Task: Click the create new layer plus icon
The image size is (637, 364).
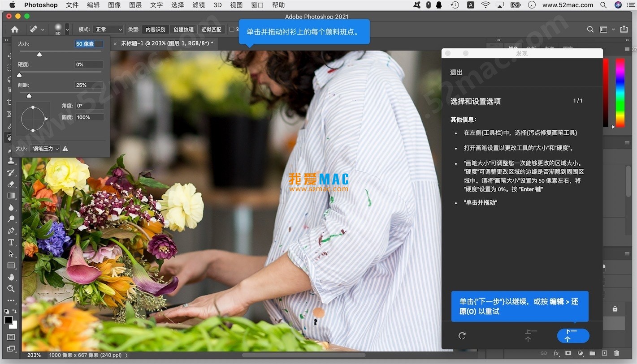Action: 604,353
